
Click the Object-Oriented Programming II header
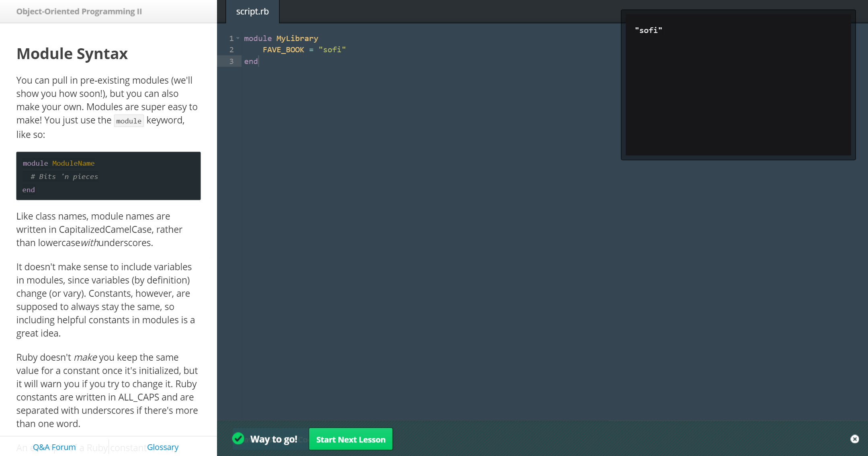[x=79, y=12]
